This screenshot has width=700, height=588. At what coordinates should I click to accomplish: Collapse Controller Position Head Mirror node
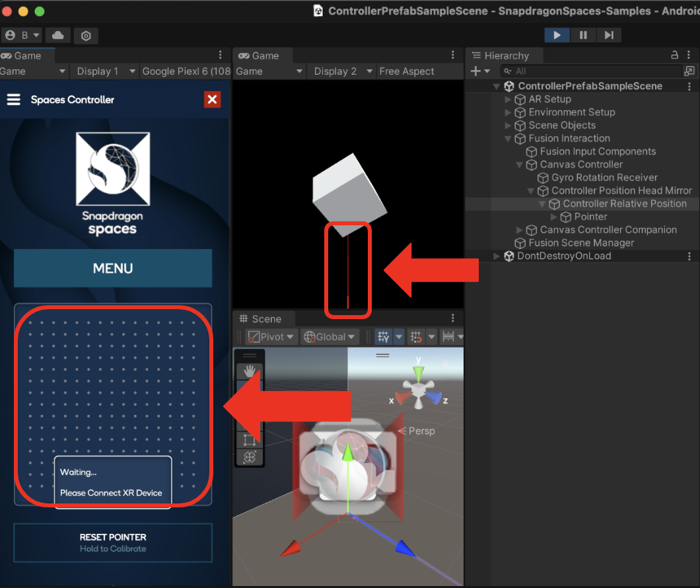pyautogui.click(x=531, y=191)
